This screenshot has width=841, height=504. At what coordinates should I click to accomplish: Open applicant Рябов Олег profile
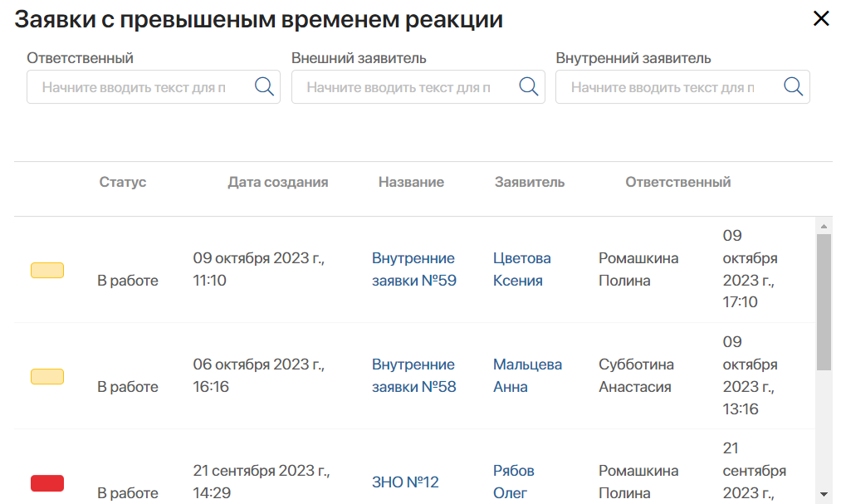pyautogui.click(x=513, y=482)
